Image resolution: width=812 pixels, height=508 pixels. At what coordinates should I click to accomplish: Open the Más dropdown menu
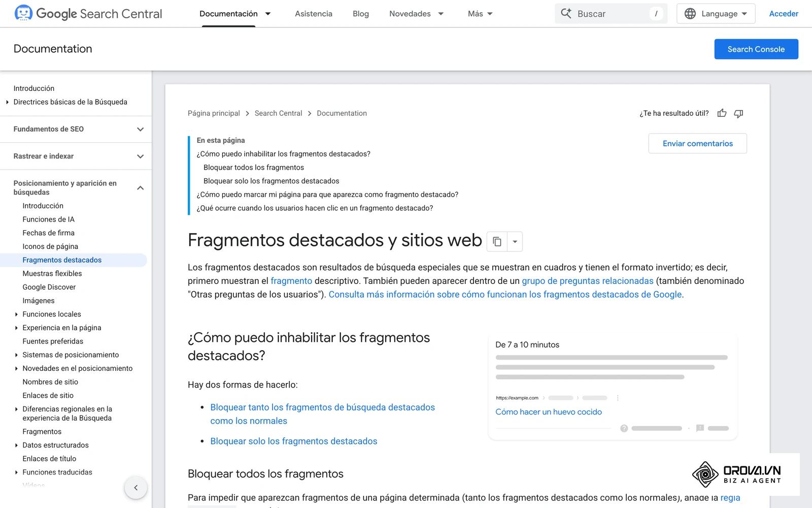click(x=480, y=14)
